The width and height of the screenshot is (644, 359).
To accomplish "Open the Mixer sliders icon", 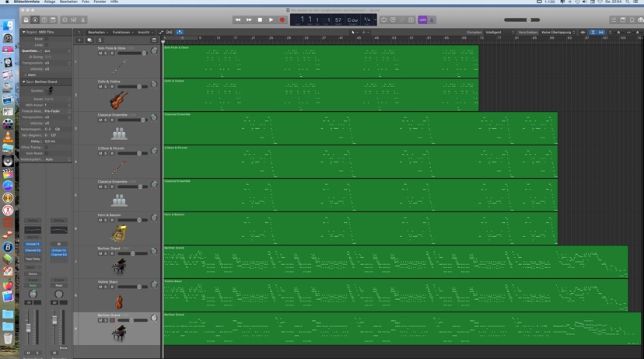I will tap(74, 19).
